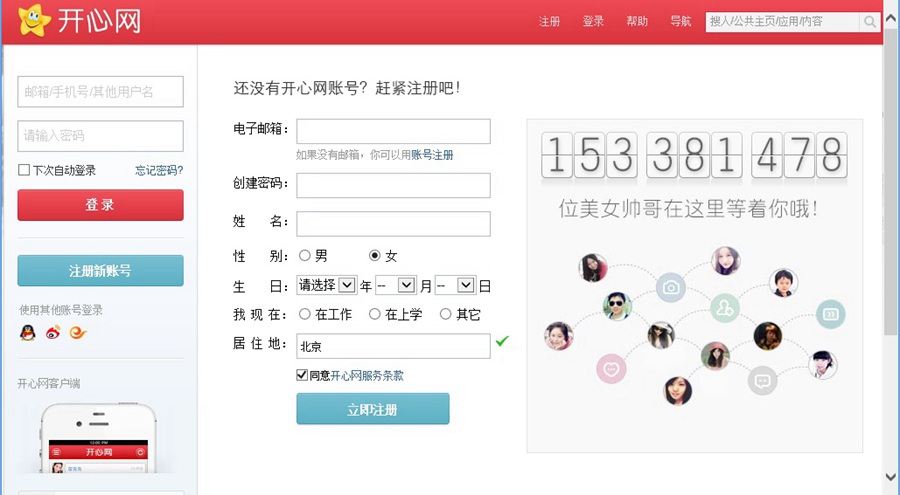Click the orange swirl login icon

77,332
